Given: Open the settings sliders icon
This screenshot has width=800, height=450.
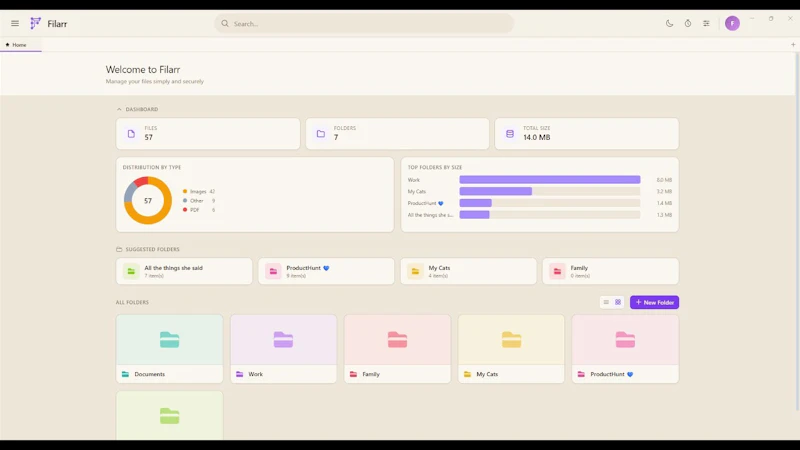Looking at the screenshot, I should [x=706, y=23].
